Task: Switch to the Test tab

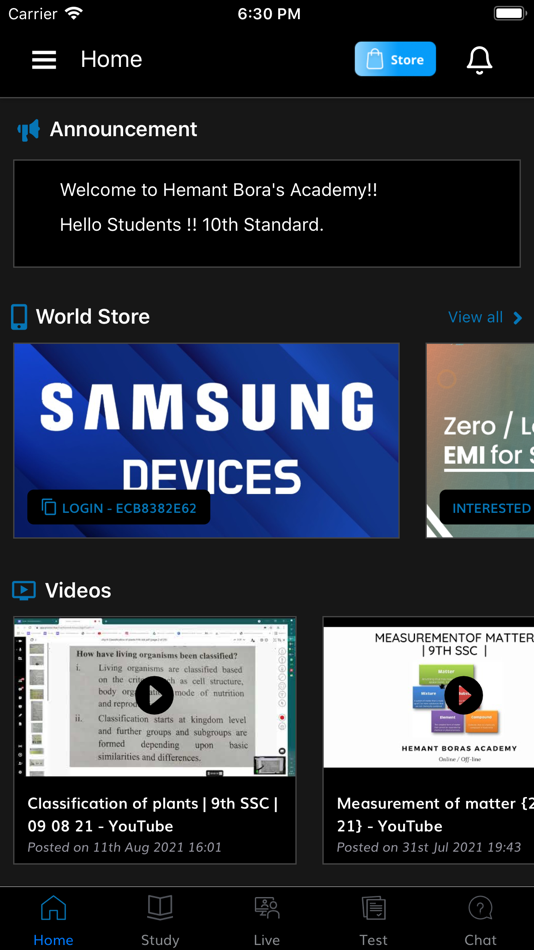Action: [x=373, y=920]
